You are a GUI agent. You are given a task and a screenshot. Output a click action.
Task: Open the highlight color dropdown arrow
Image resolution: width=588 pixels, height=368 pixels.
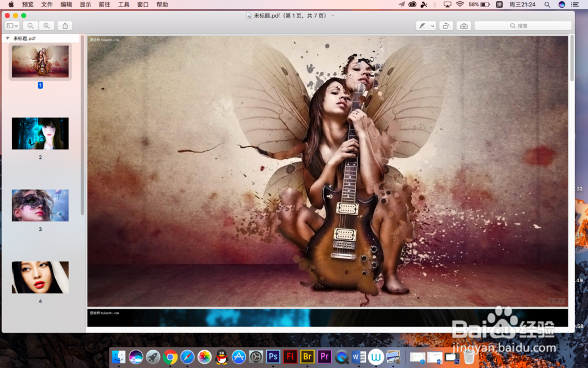coord(432,25)
